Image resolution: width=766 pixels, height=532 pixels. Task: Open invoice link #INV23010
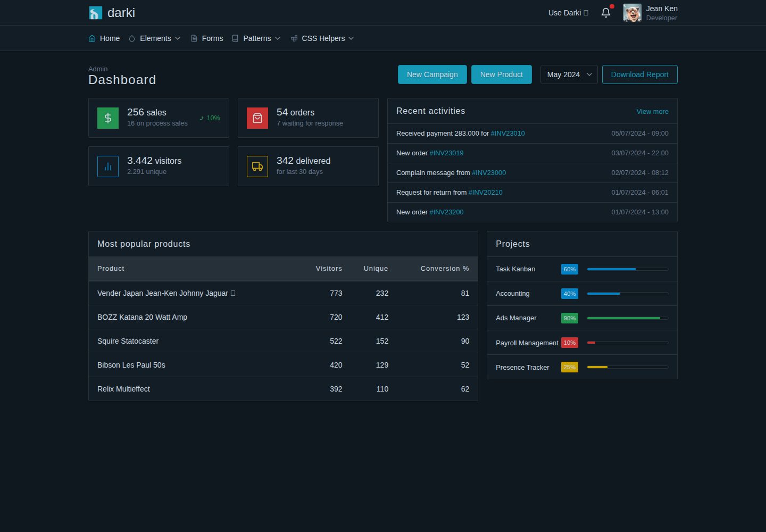point(508,134)
